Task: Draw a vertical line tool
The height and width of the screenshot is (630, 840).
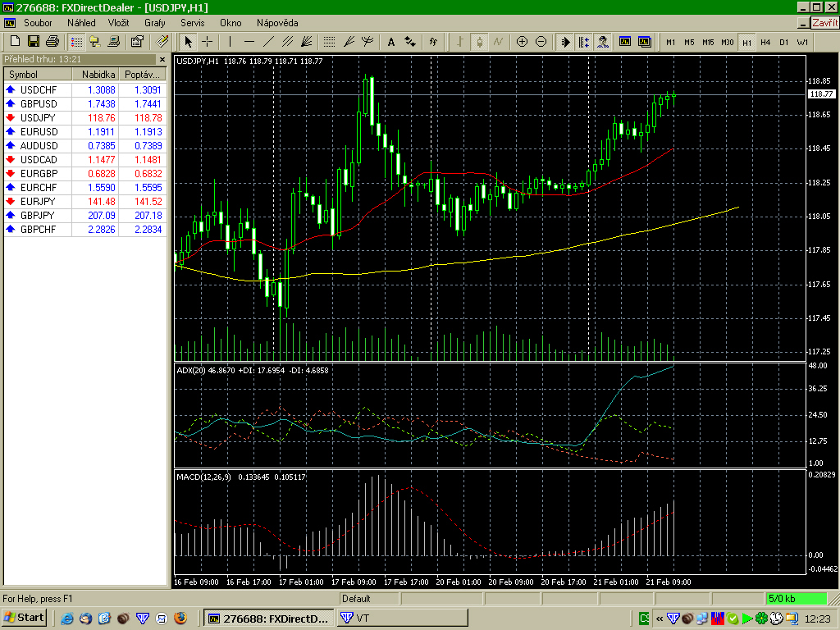Action: pyautogui.click(x=230, y=41)
